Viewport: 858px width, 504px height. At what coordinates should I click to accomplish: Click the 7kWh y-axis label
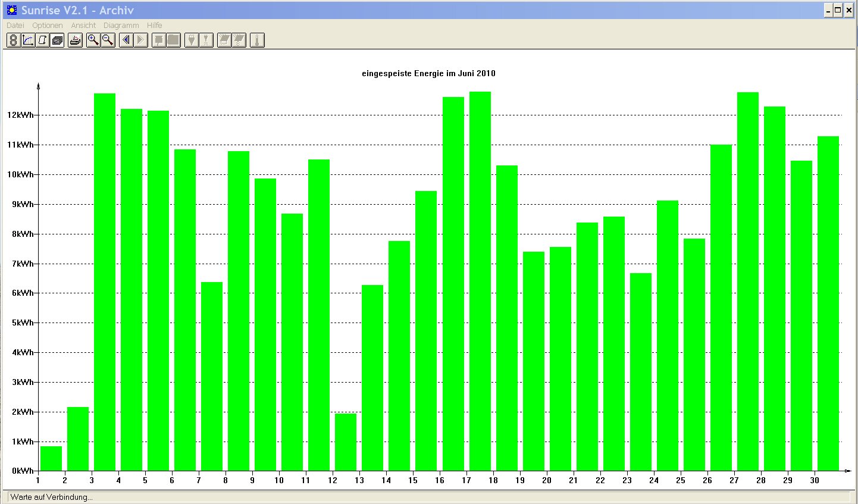tap(23, 264)
